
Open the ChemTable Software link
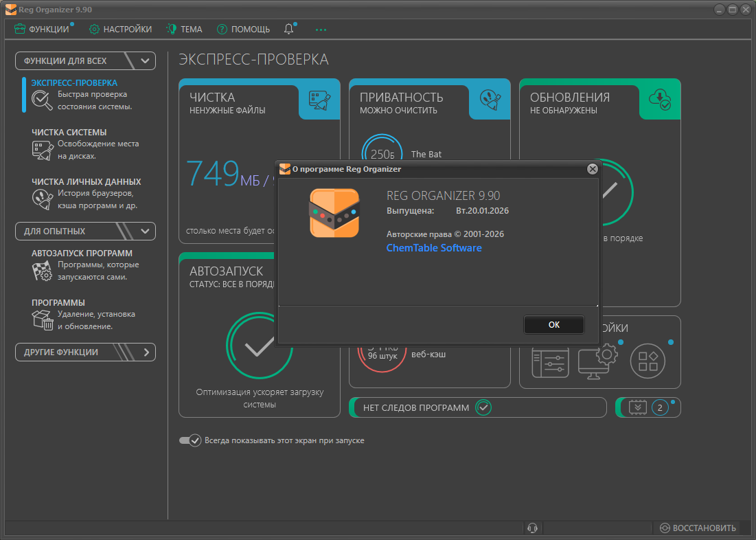(434, 248)
